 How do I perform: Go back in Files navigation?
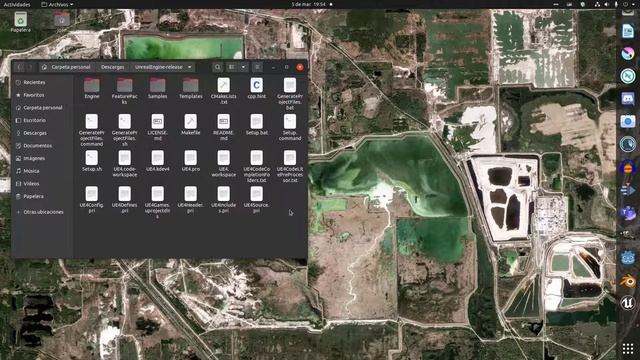[x=19, y=67]
